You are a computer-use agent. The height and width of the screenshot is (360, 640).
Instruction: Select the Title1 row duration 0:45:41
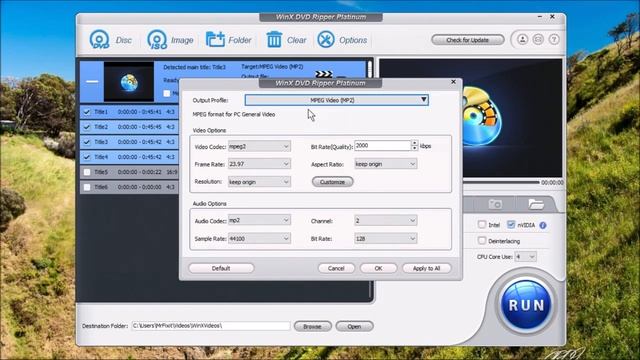click(x=140, y=112)
